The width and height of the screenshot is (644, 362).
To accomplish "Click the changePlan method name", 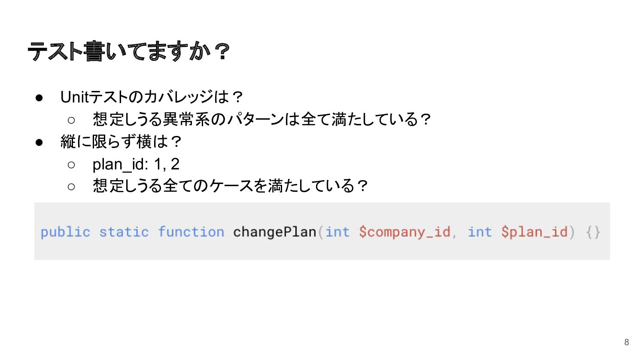I will (275, 232).
